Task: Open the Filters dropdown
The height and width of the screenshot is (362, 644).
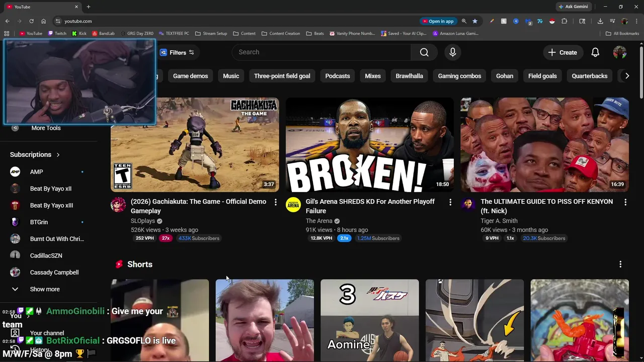Action: click(177, 52)
